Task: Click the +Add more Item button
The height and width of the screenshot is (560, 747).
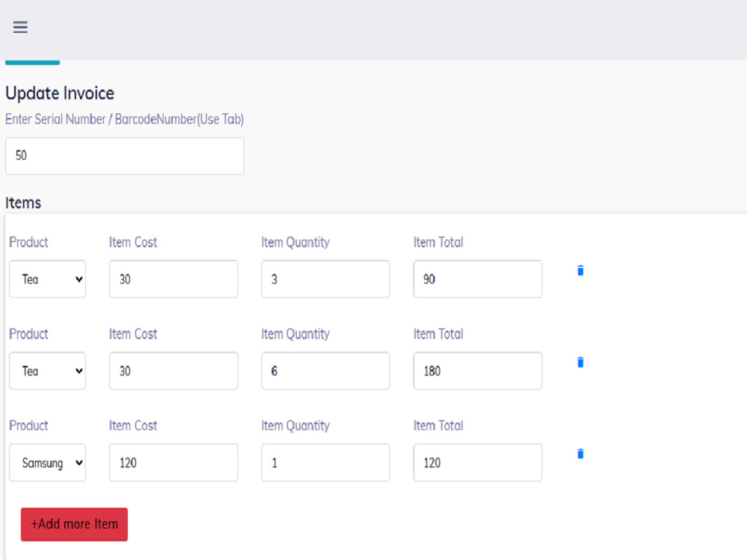Action: tap(73, 524)
